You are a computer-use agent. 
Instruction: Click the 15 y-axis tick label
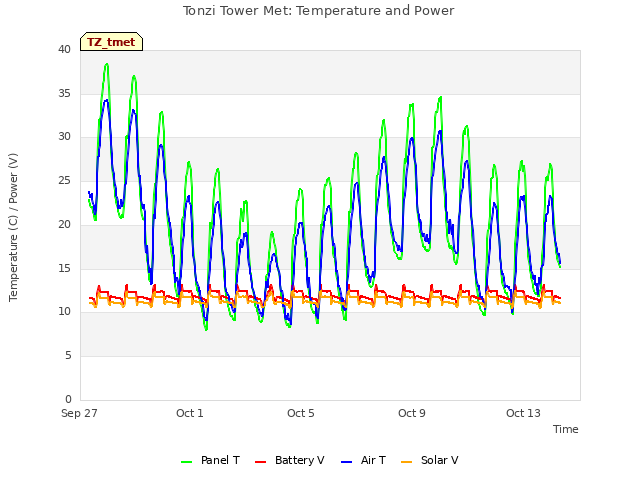(x=64, y=268)
